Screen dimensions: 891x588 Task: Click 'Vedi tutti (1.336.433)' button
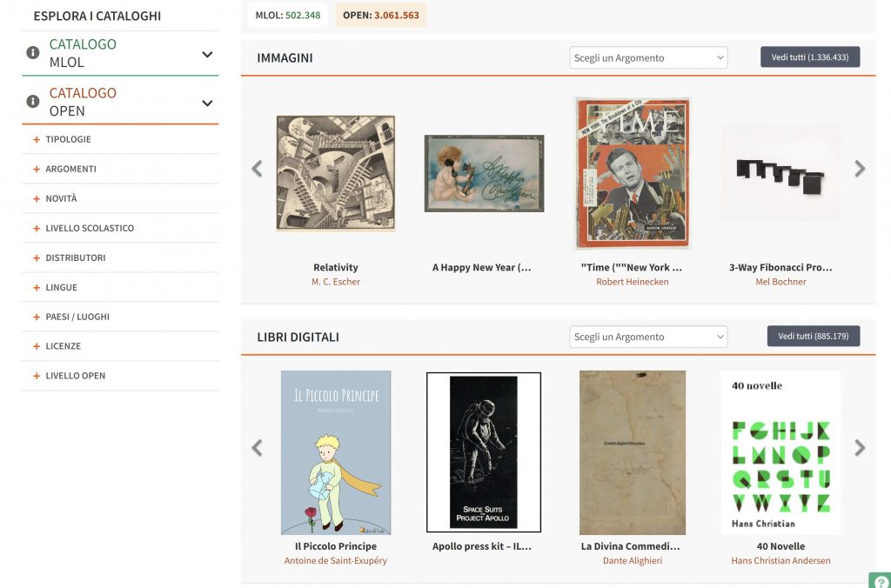pyautogui.click(x=810, y=57)
